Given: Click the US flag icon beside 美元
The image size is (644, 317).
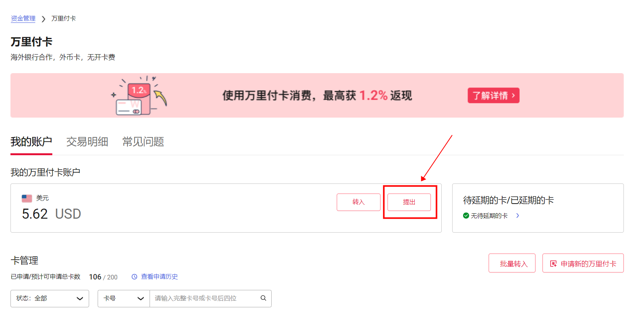Looking at the screenshot, I should [27, 198].
